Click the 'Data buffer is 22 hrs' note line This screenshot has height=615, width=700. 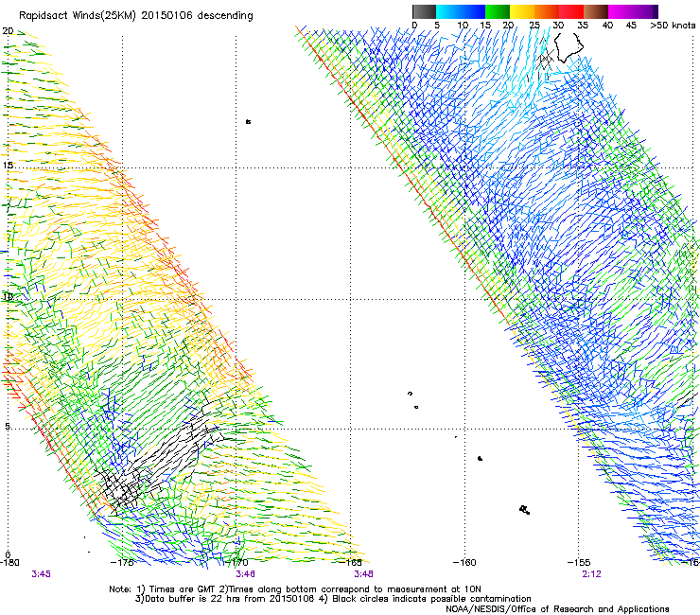[x=333, y=599]
